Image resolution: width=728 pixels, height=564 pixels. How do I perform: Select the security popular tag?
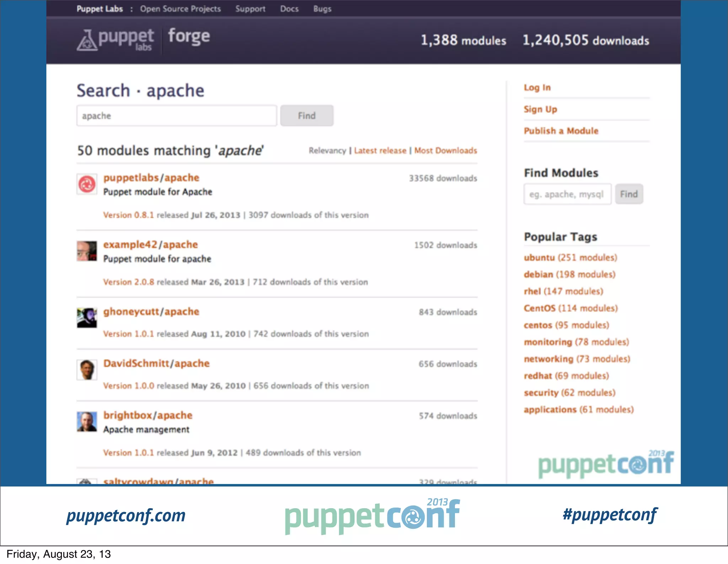[569, 393]
